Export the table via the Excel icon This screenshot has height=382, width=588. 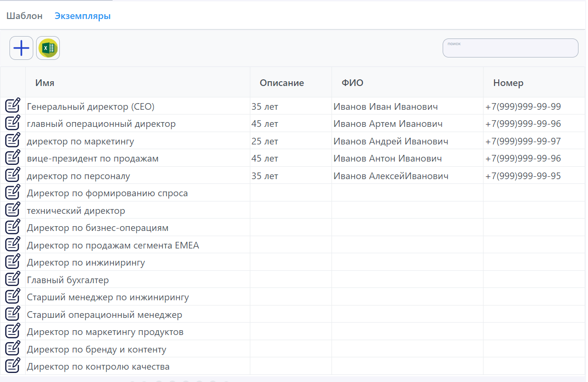click(x=48, y=48)
